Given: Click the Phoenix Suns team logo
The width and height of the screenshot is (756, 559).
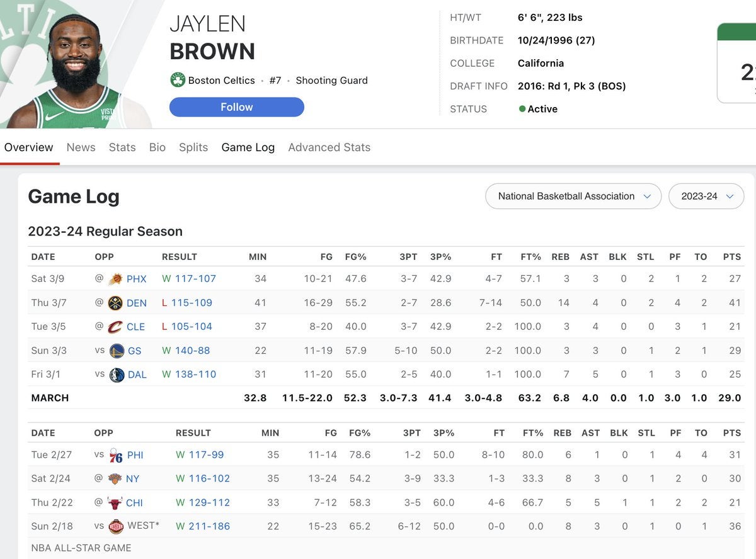Looking at the screenshot, I should click(x=115, y=279).
